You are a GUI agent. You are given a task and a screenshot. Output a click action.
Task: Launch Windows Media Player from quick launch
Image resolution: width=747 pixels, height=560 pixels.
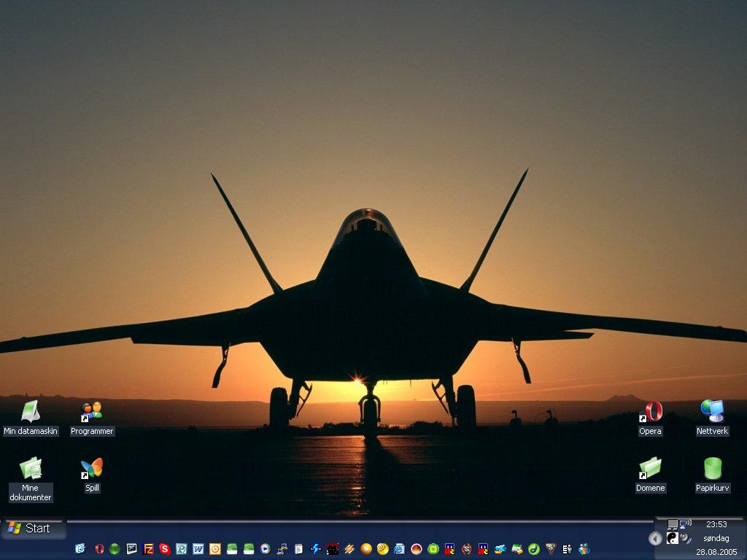[266, 548]
